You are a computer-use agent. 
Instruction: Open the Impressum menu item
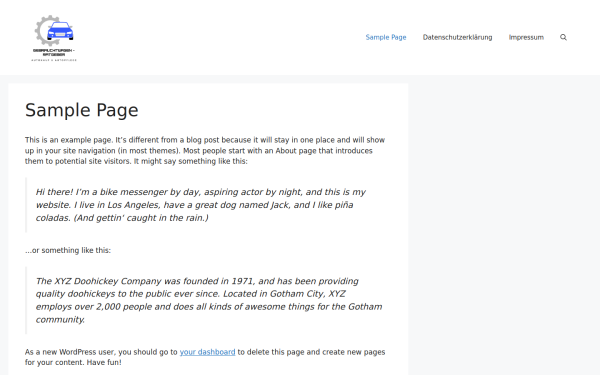tap(526, 37)
